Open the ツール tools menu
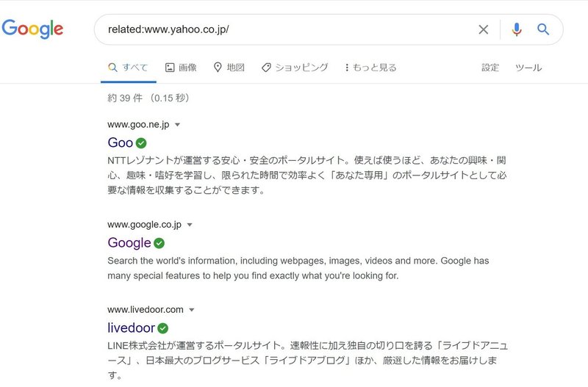The height and width of the screenshot is (387, 588). coord(528,68)
